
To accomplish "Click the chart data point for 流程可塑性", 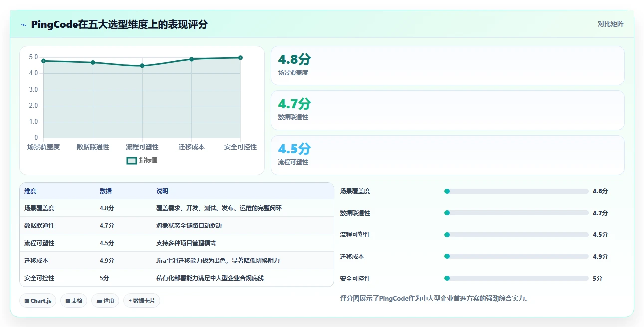I will 142,66.
